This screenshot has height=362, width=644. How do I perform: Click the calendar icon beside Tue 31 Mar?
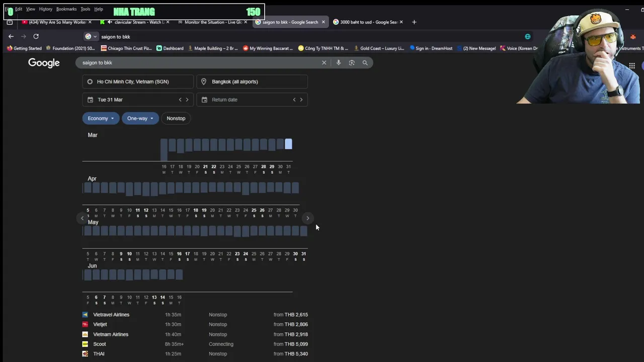point(90,100)
